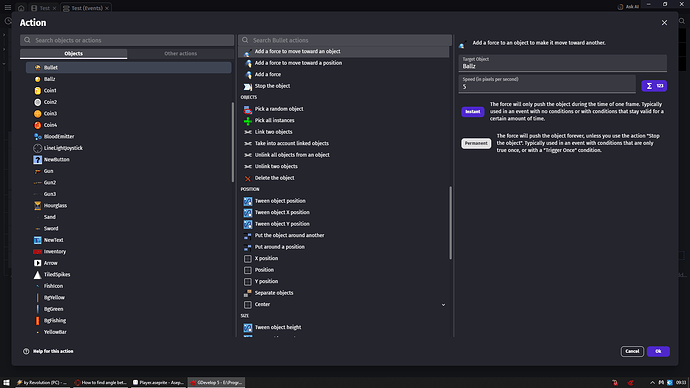Select the Instant force option

[x=473, y=112]
